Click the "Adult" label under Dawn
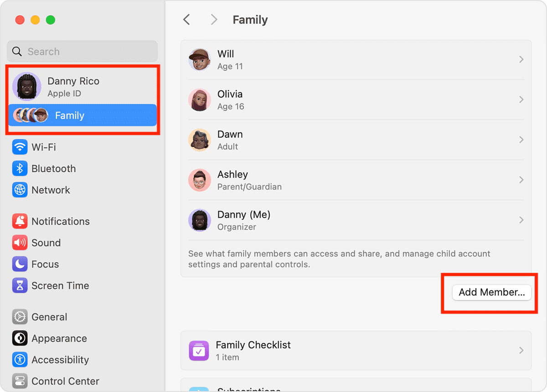Viewport: 547px width, 392px height. click(x=228, y=147)
